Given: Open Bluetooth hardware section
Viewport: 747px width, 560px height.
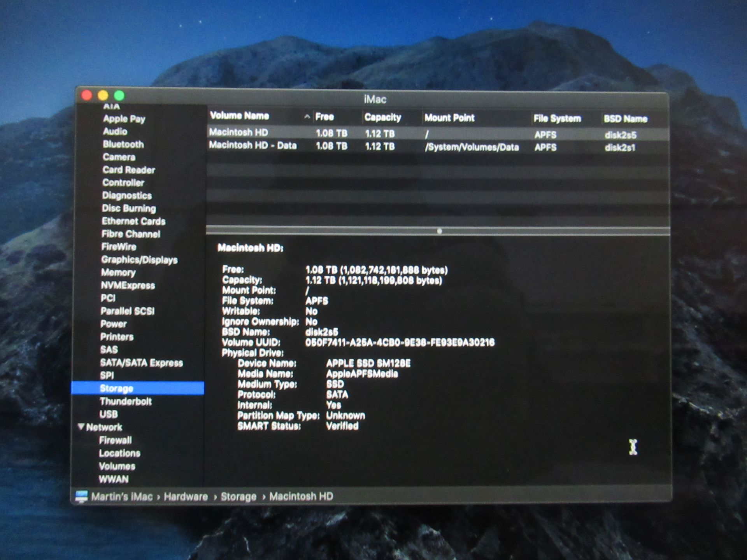Looking at the screenshot, I should click(x=123, y=144).
